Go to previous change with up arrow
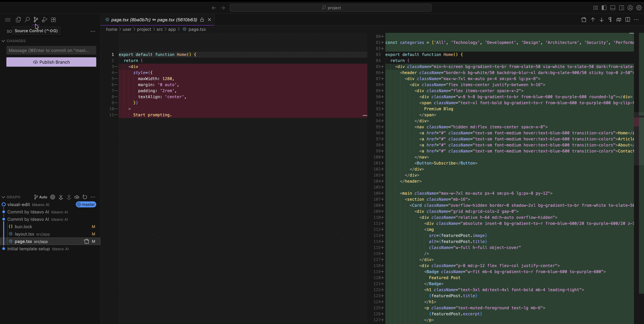This screenshot has height=324, width=644. click(x=593, y=19)
